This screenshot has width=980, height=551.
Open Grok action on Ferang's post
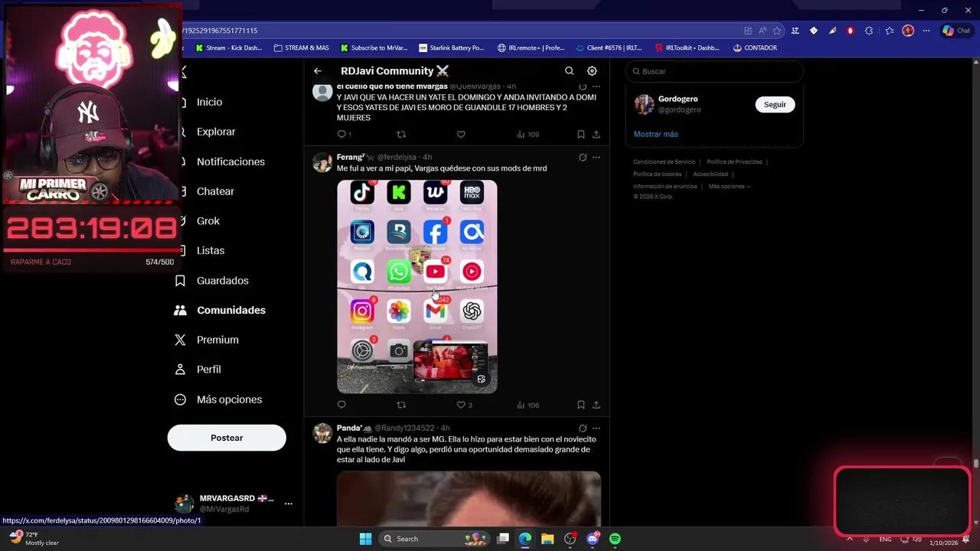pos(583,158)
